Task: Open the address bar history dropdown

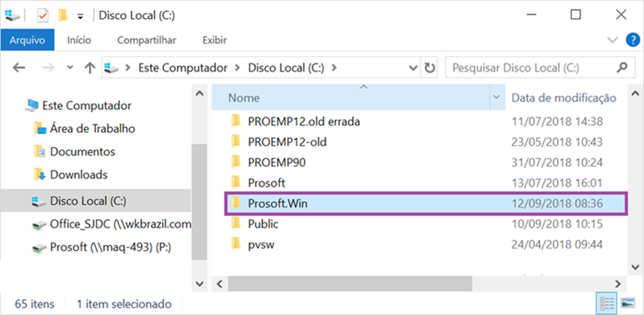Action: point(414,68)
